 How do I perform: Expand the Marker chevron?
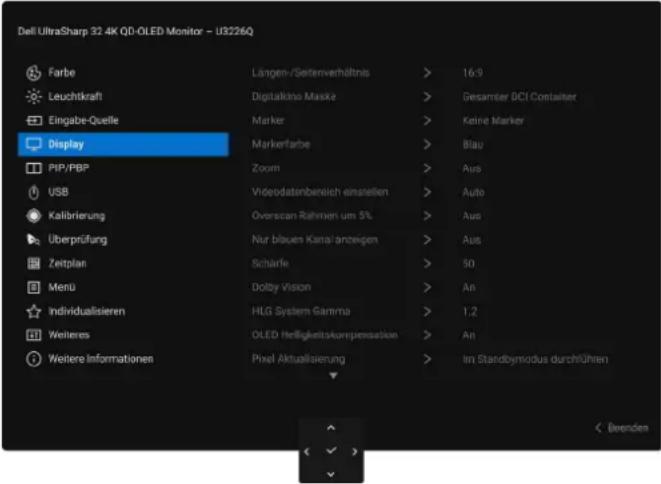[427, 121]
